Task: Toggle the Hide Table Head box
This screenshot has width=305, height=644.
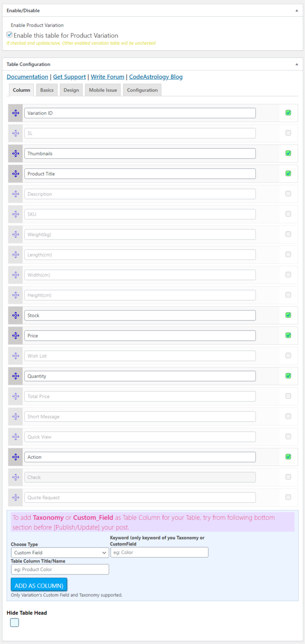Action: tap(15, 623)
